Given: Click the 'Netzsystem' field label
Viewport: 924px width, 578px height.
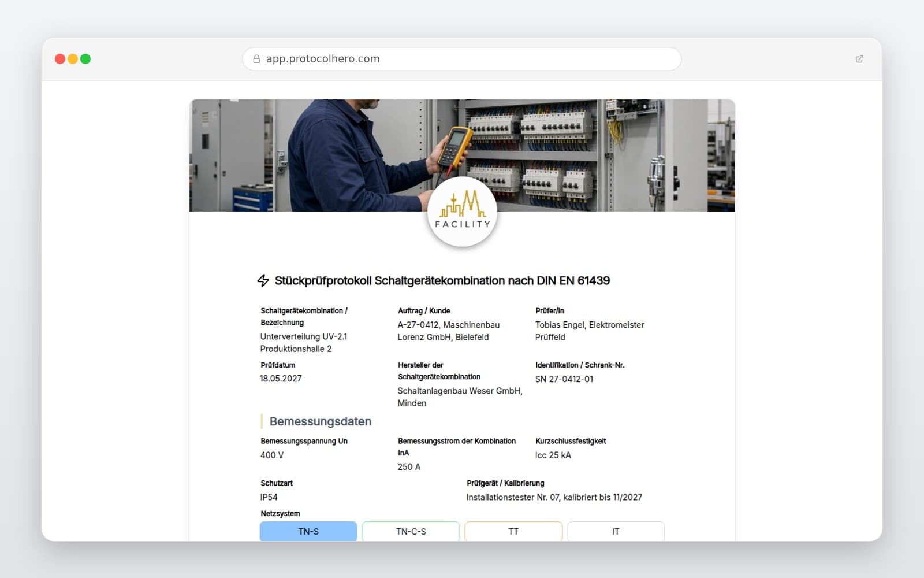Looking at the screenshot, I should 280,513.
